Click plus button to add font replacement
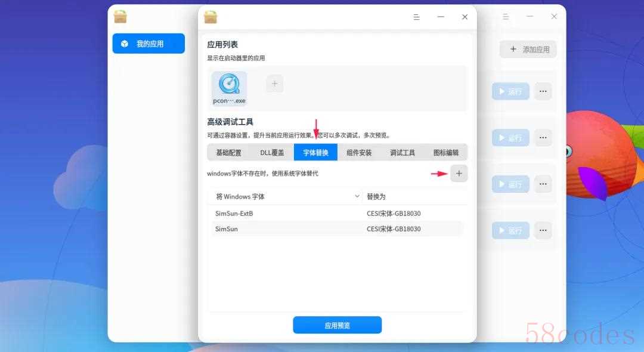 (459, 174)
